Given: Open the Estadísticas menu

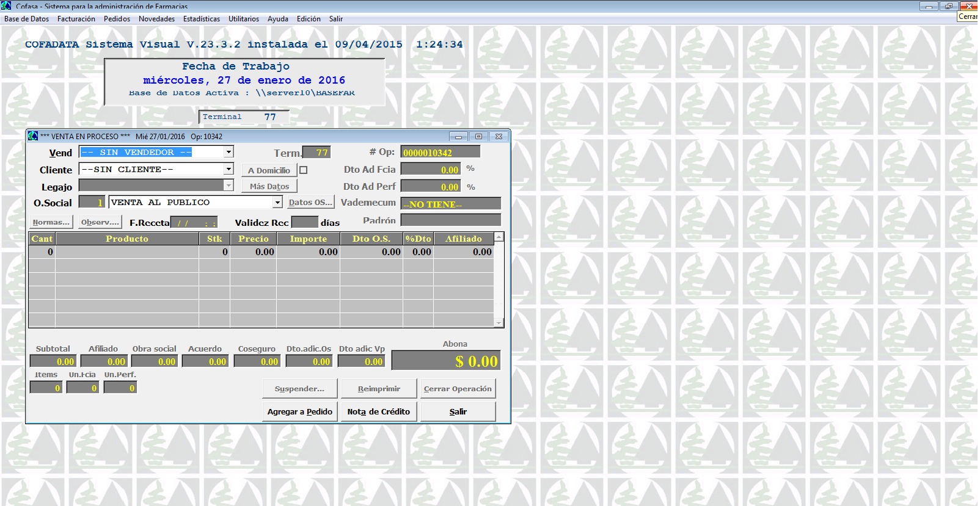Looking at the screenshot, I should click(x=202, y=19).
